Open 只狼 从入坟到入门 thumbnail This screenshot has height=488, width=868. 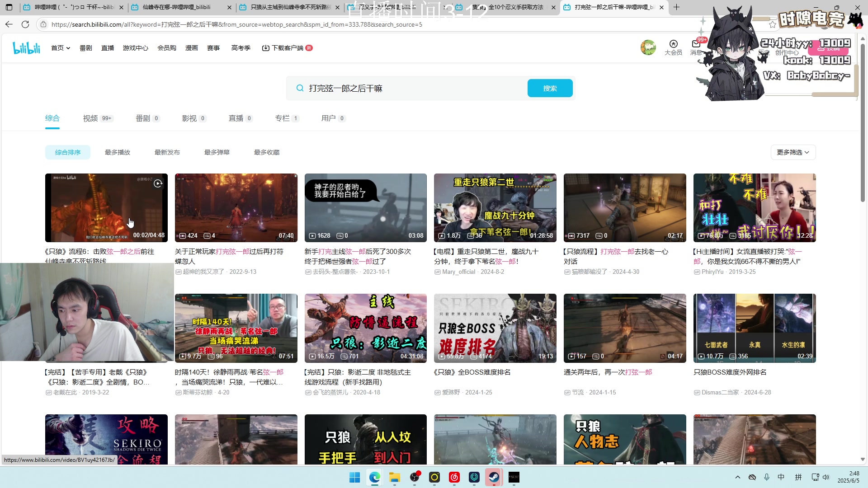pyautogui.click(x=365, y=439)
